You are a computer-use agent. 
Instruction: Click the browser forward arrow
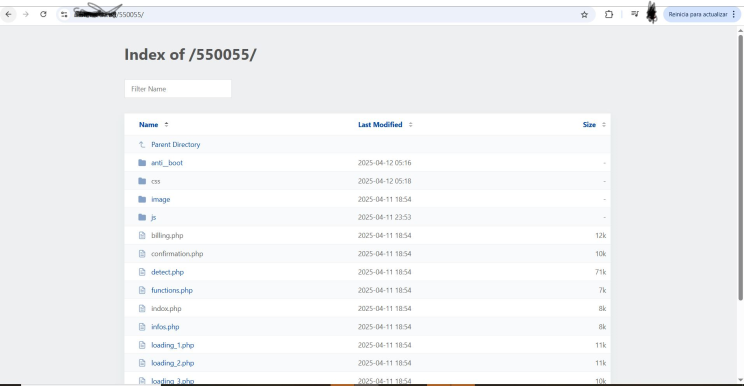(x=26, y=14)
